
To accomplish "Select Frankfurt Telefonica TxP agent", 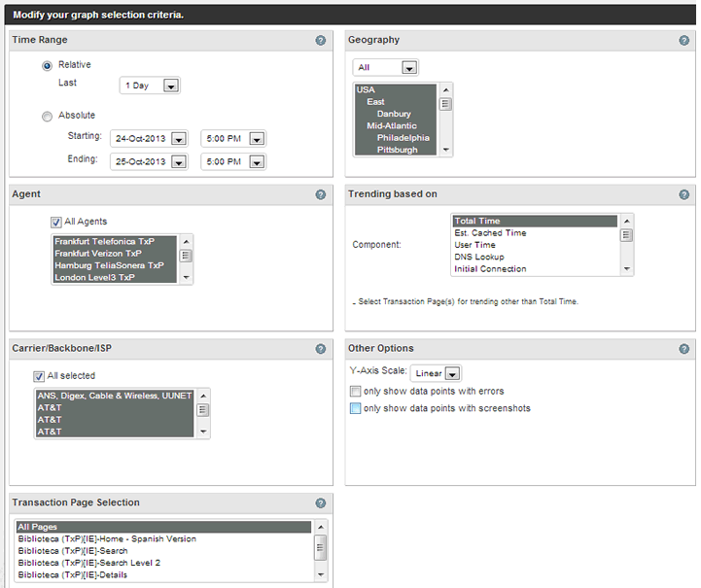I will 115,241.
